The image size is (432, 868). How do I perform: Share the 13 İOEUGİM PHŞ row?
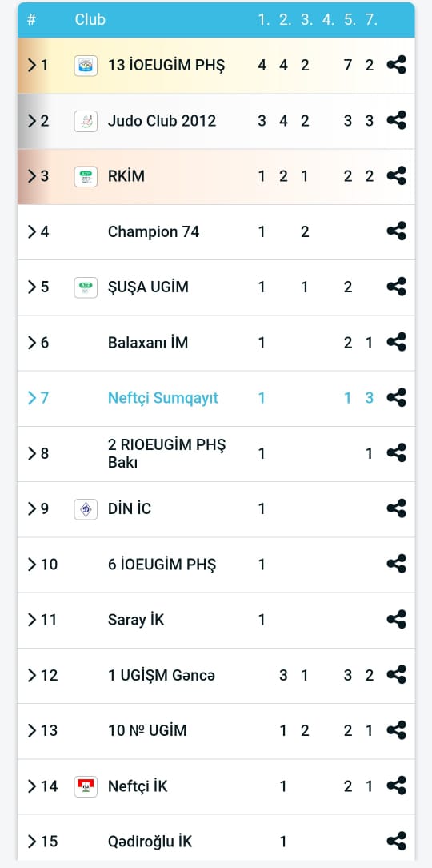[396, 66]
